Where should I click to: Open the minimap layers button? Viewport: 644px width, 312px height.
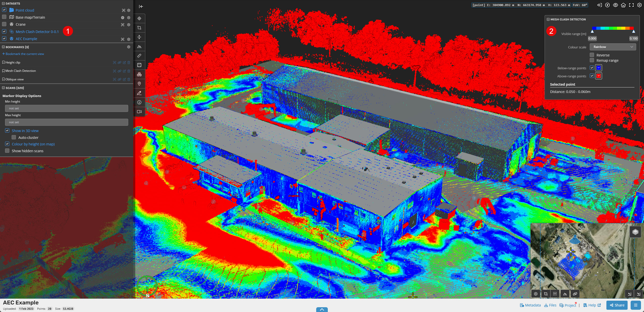[635, 232]
